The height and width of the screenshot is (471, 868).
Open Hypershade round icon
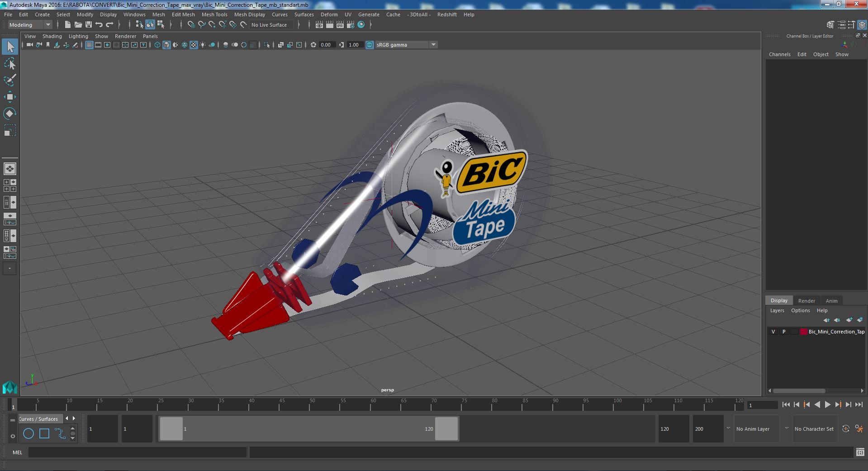point(361,25)
